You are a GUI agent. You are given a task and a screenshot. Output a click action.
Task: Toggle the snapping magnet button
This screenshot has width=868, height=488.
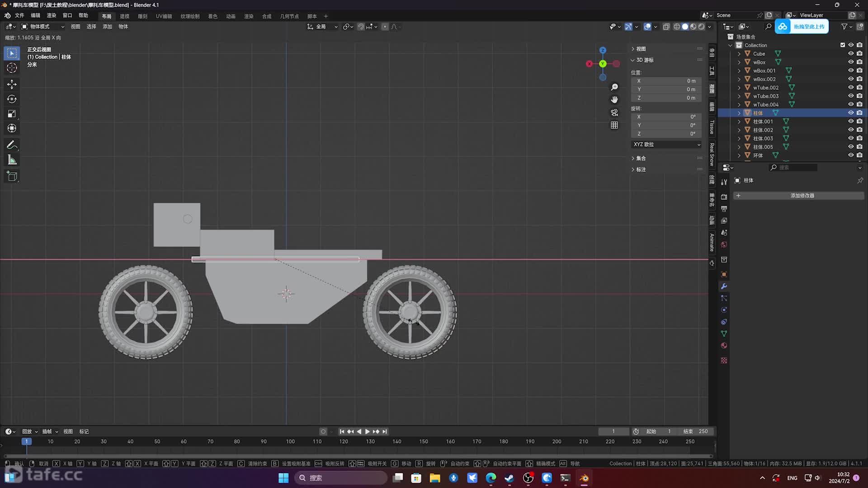tap(361, 27)
